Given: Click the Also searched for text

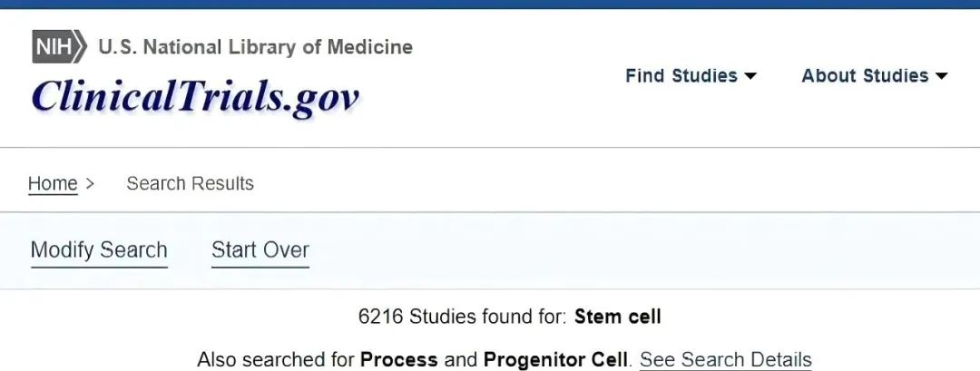Looking at the screenshot, I should pos(277,360).
